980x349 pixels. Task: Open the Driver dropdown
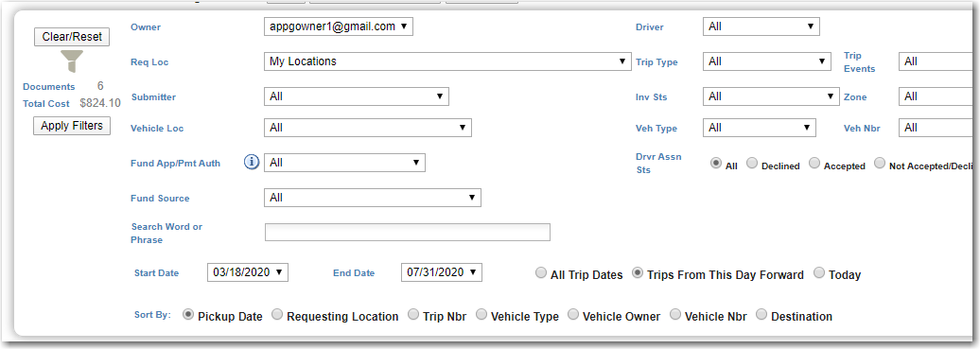(x=761, y=26)
